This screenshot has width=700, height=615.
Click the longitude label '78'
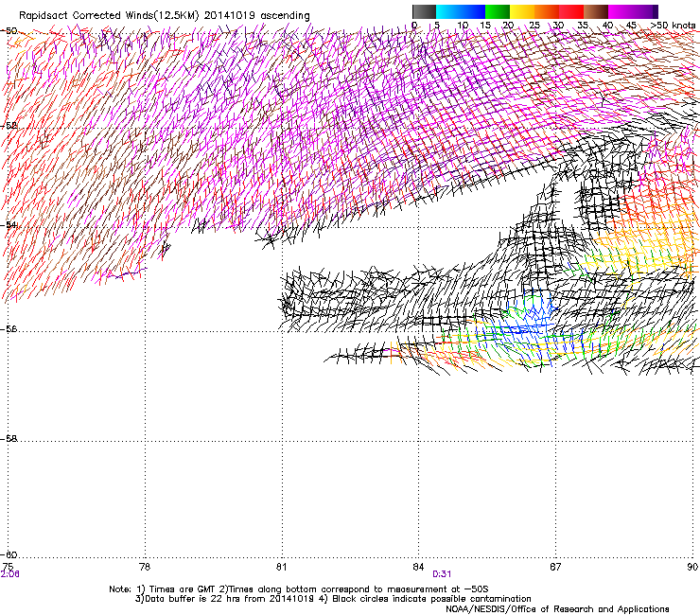pyautogui.click(x=145, y=567)
